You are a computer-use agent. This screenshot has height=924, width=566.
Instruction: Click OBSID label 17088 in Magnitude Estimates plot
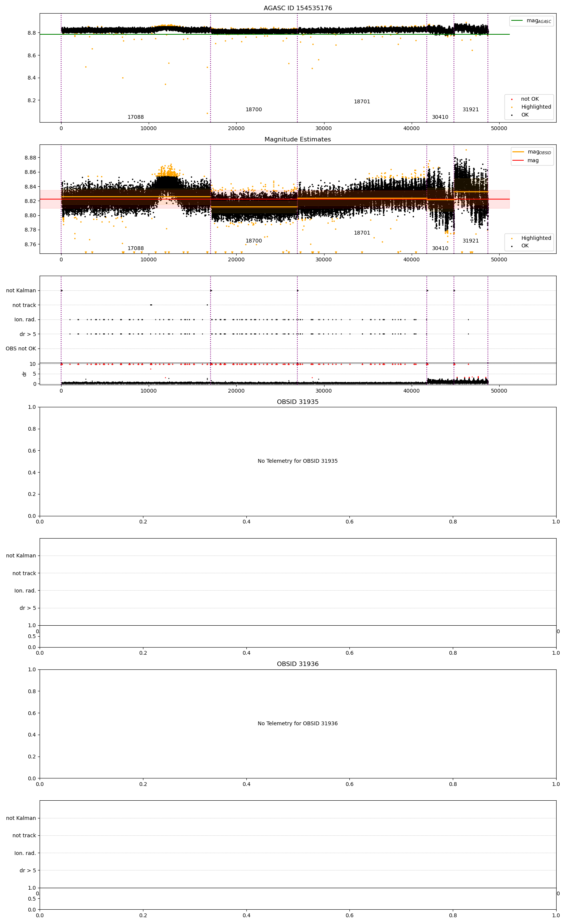pyautogui.click(x=135, y=249)
